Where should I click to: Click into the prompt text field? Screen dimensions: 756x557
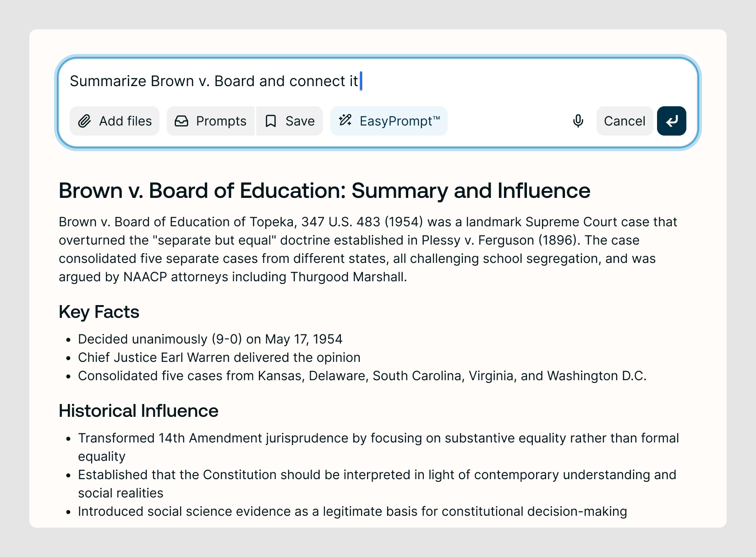click(378, 81)
